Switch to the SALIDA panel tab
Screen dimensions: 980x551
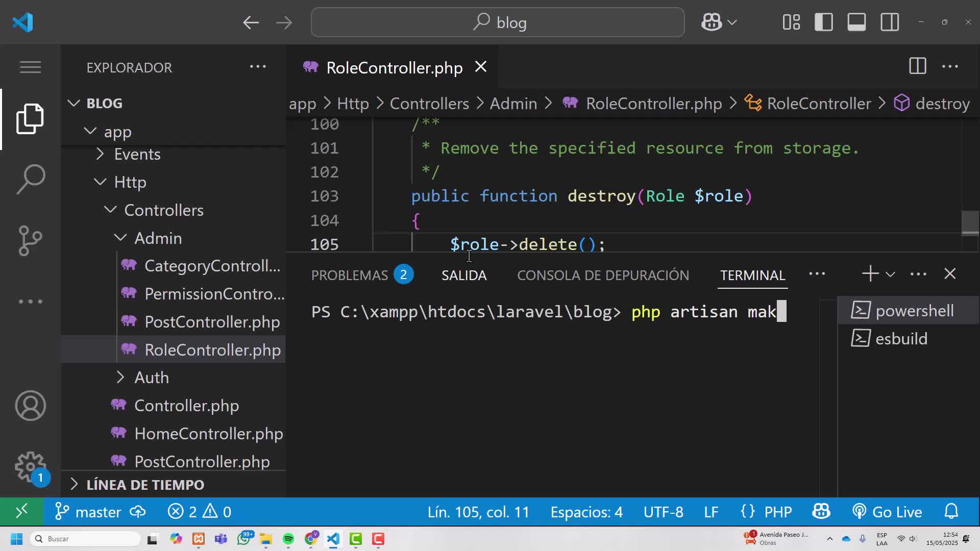coord(464,275)
